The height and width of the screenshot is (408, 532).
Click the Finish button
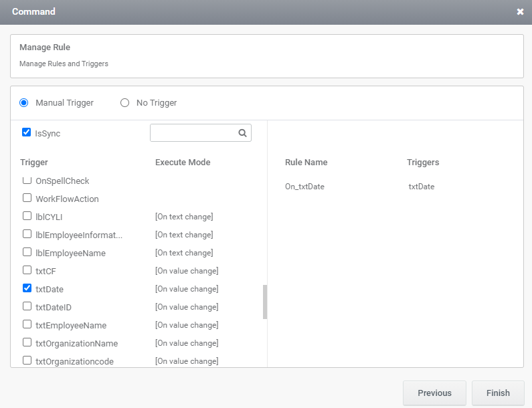498,393
